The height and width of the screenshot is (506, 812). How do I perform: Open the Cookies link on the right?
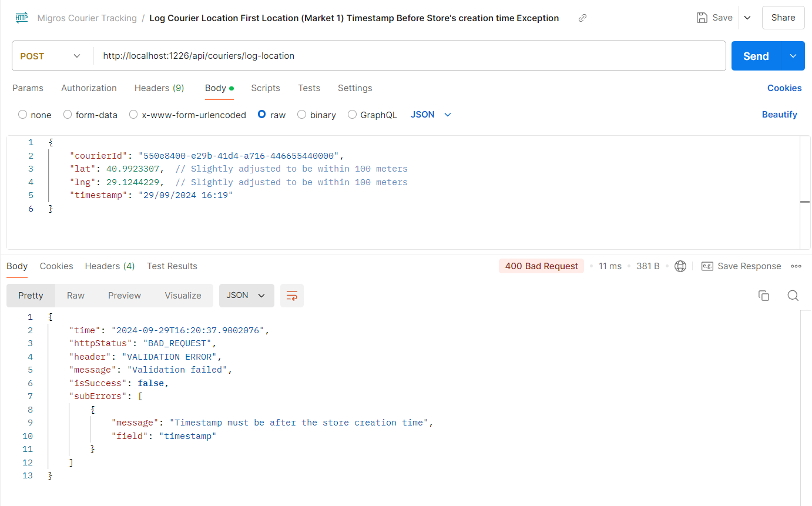coord(784,88)
